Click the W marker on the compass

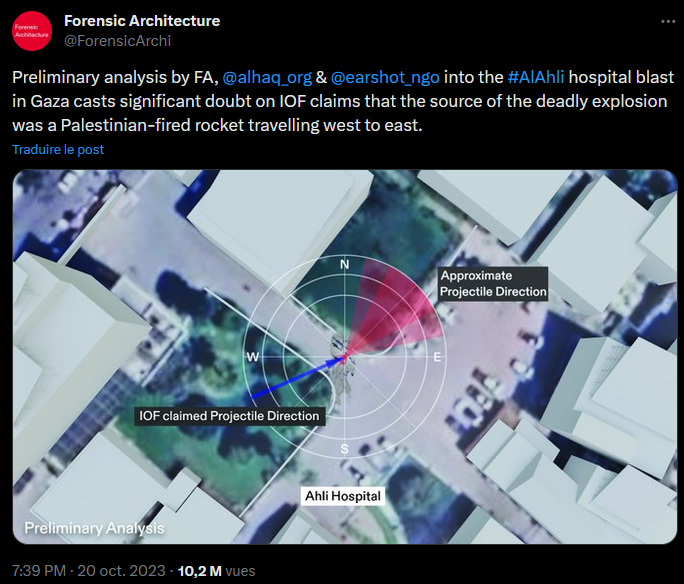[x=253, y=357]
